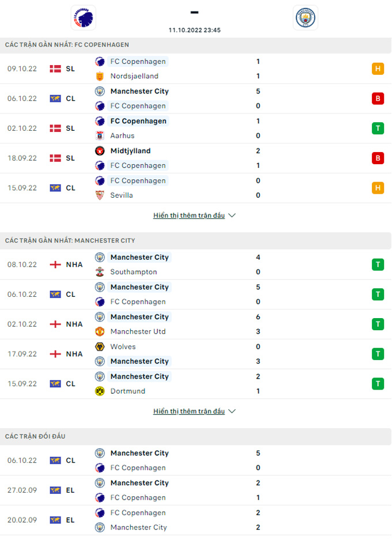The height and width of the screenshot is (548, 392).
Task: Click the orange H badge for Nordsjaelland match
Action: point(378,69)
